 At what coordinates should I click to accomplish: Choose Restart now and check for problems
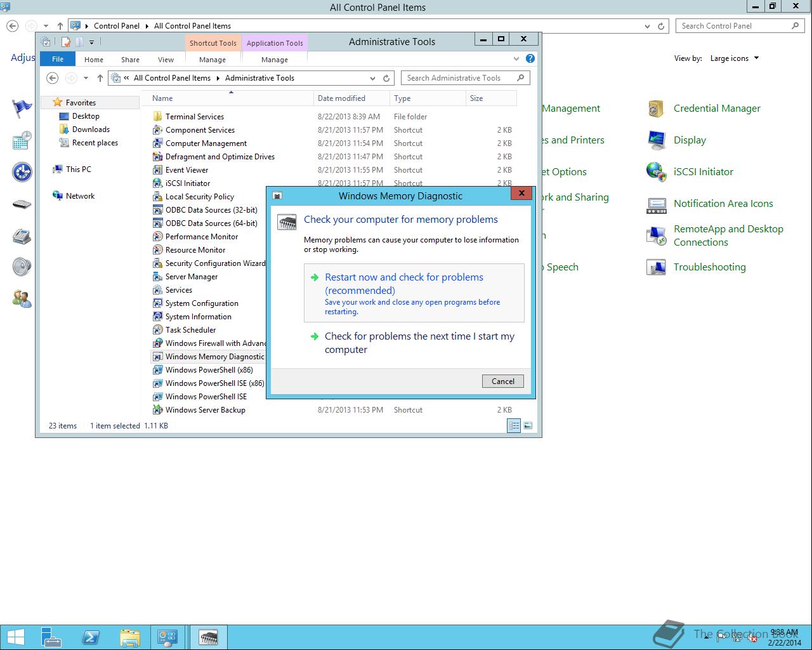(x=414, y=293)
